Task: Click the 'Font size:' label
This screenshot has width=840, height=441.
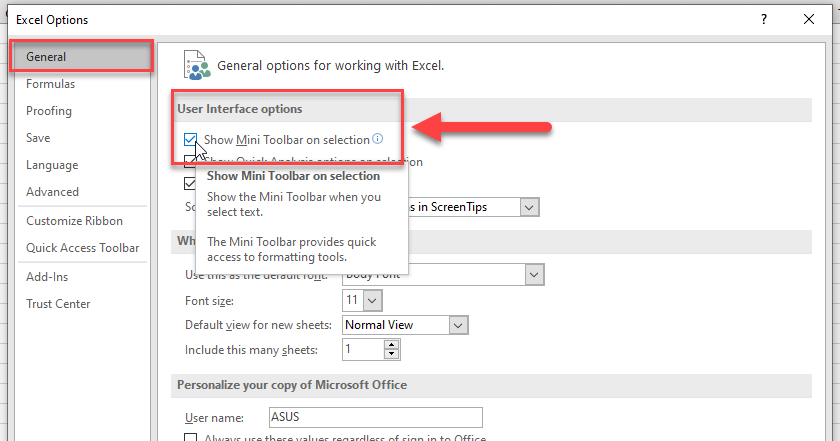Action: (209, 301)
